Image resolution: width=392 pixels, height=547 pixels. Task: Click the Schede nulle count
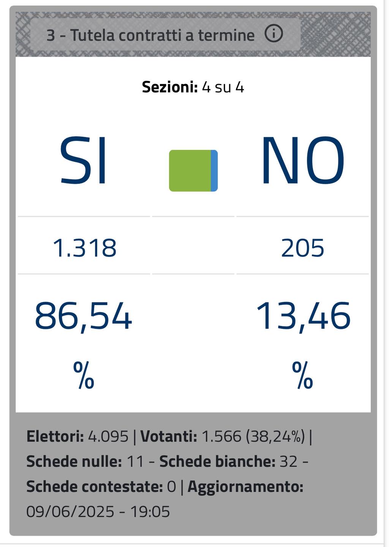coord(85,462)
